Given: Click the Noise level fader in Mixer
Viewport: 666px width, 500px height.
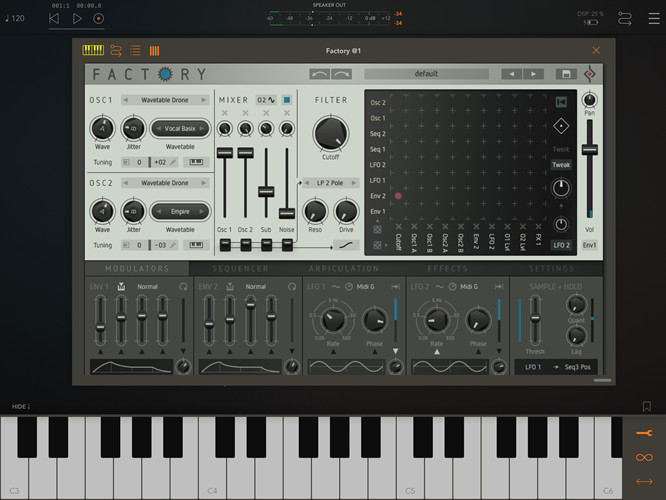Looking at the screenshot, I should (287, 213).
